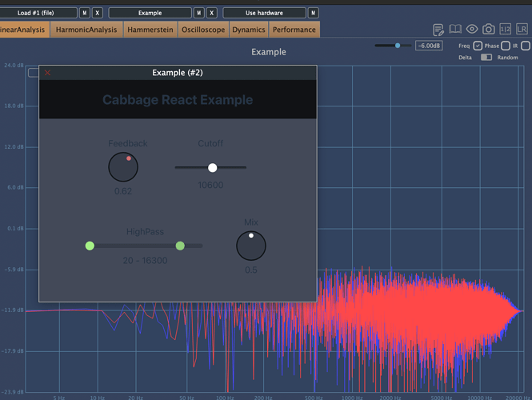The image size is (532, 400).
Task: Open the Example plugin slot selector
Action: coord(150,13)
